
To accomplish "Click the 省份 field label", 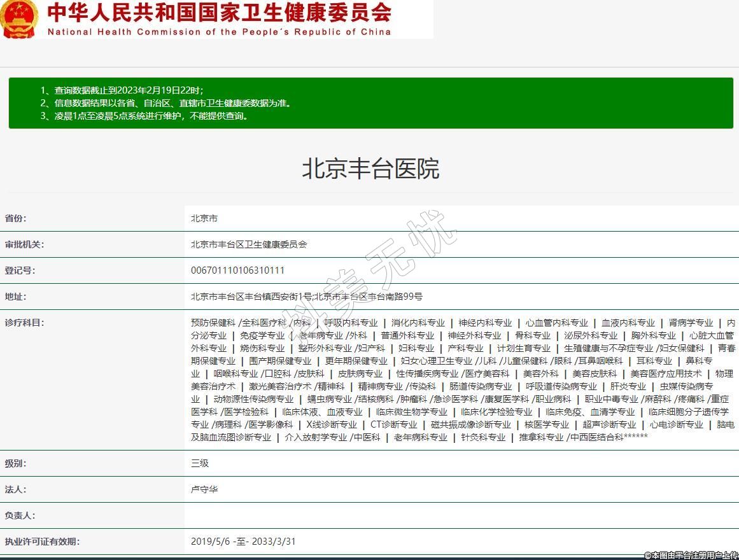I will pos(16,218).
